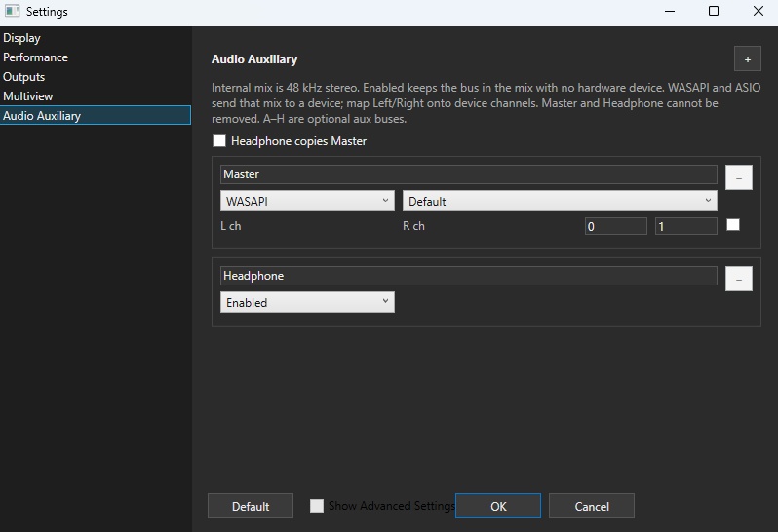Click the Master bus name field
778x532 pixels.
[468, 174]
